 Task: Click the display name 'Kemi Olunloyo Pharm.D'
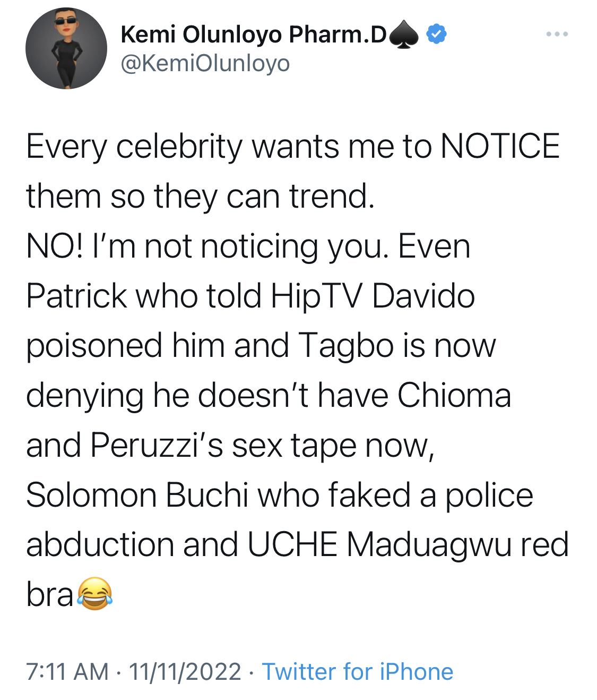tap(254, 35)
